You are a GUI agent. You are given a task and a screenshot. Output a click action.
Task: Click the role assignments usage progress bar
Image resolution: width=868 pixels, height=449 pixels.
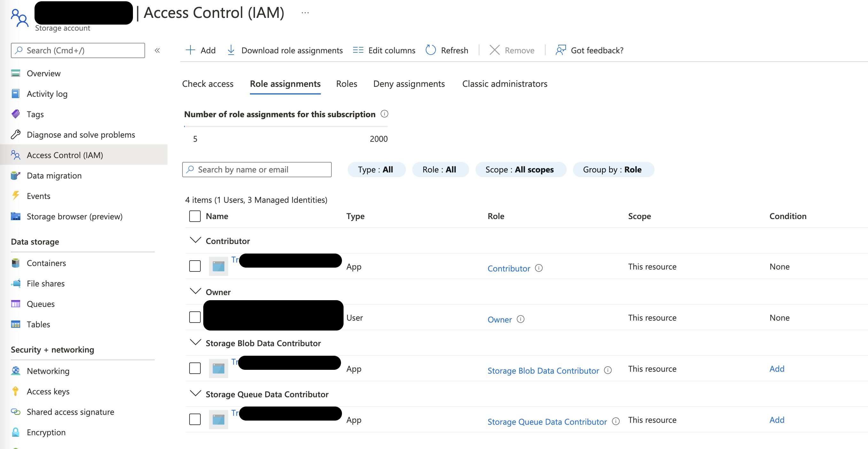click(x=286, y=126)
